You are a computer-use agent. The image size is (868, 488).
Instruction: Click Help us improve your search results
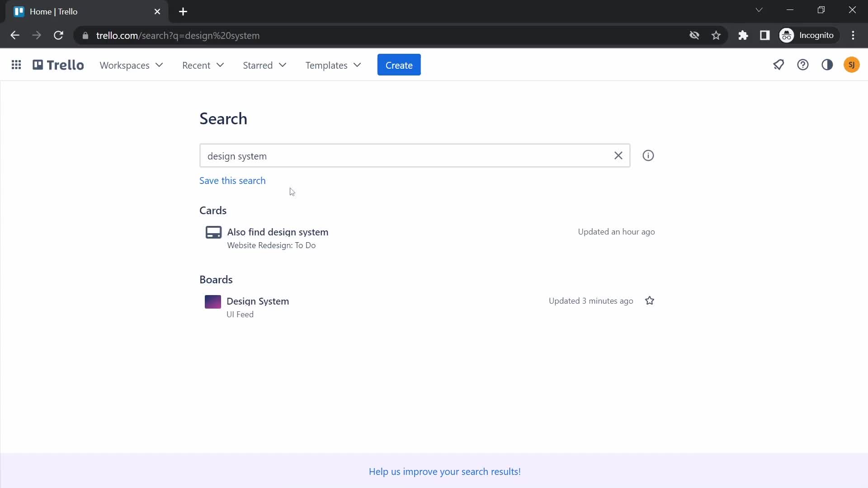coord(445,472)
